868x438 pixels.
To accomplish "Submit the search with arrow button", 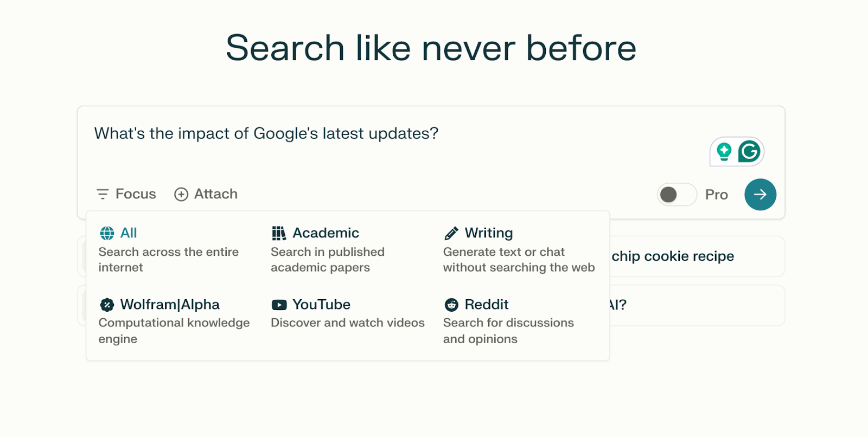I will (760, 195).
